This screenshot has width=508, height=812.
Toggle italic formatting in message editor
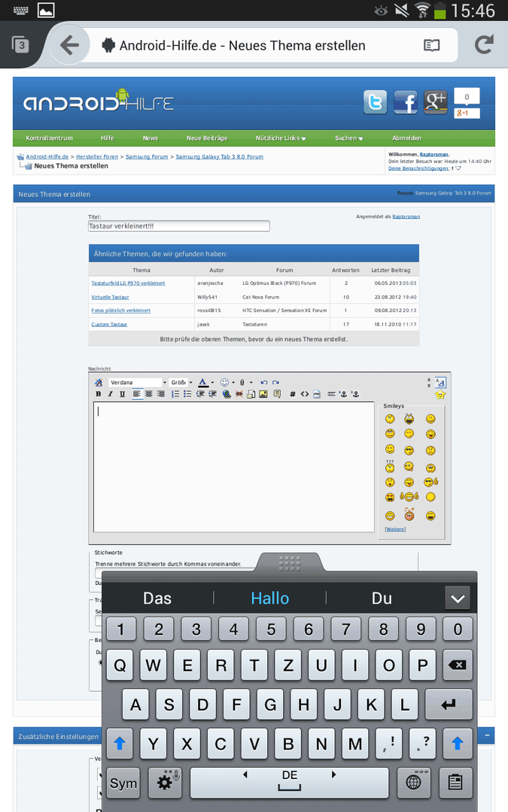point(111,394)
